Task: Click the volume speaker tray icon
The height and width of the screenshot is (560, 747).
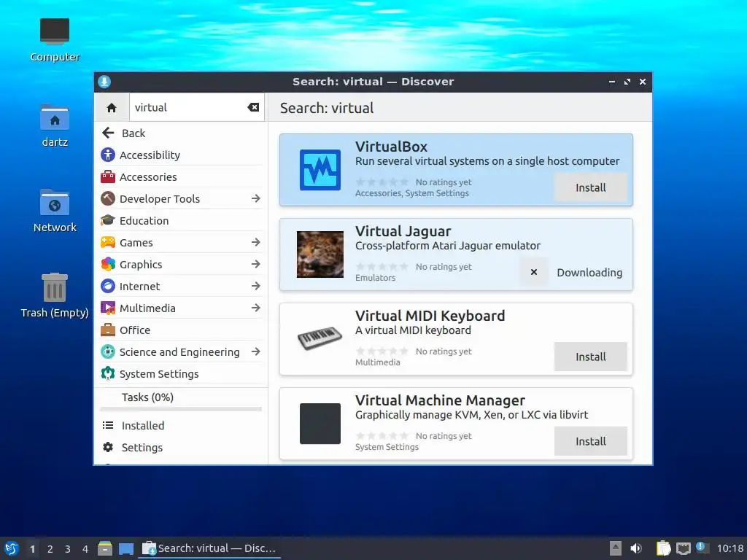Action: click(636, 548)
